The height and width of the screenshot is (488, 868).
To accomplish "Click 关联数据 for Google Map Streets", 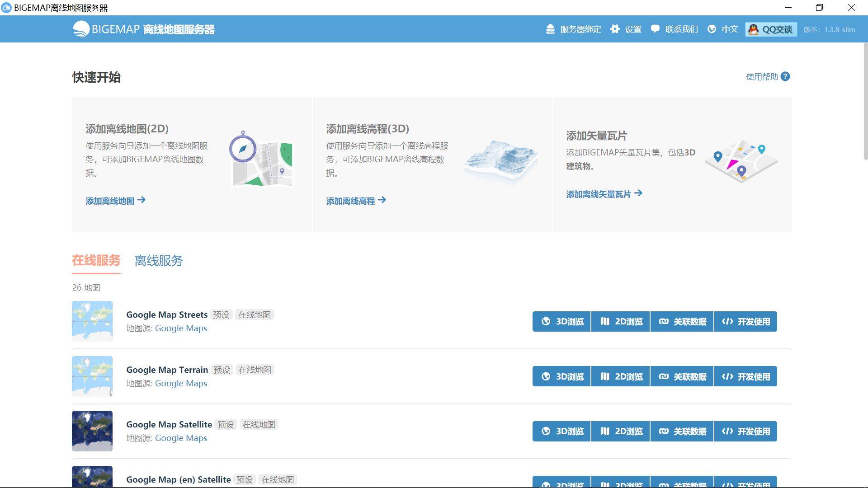I will (682, 321).
